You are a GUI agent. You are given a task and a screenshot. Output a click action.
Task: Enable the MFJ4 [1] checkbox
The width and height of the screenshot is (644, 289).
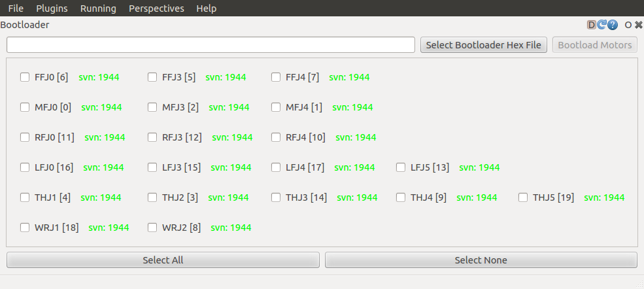click(276, 107)
